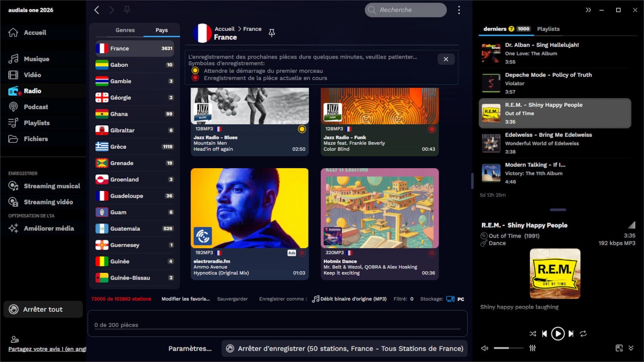Screen dimensions: 644x362
Task: Open the equalizer settings icon
Action: pos(533,348)
